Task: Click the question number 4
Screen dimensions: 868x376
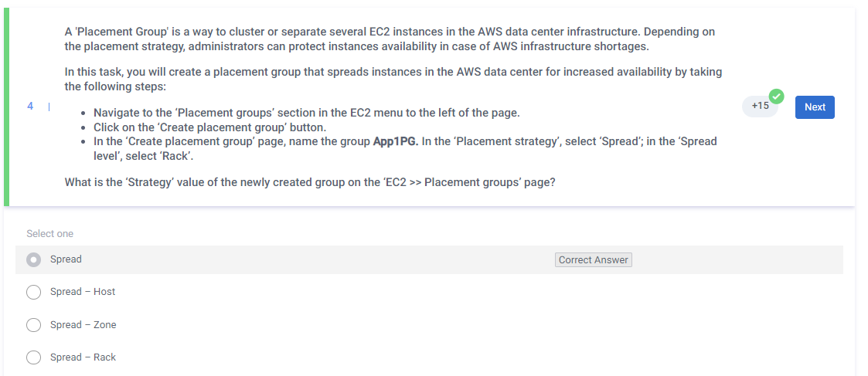Action: tap(30, 106)
